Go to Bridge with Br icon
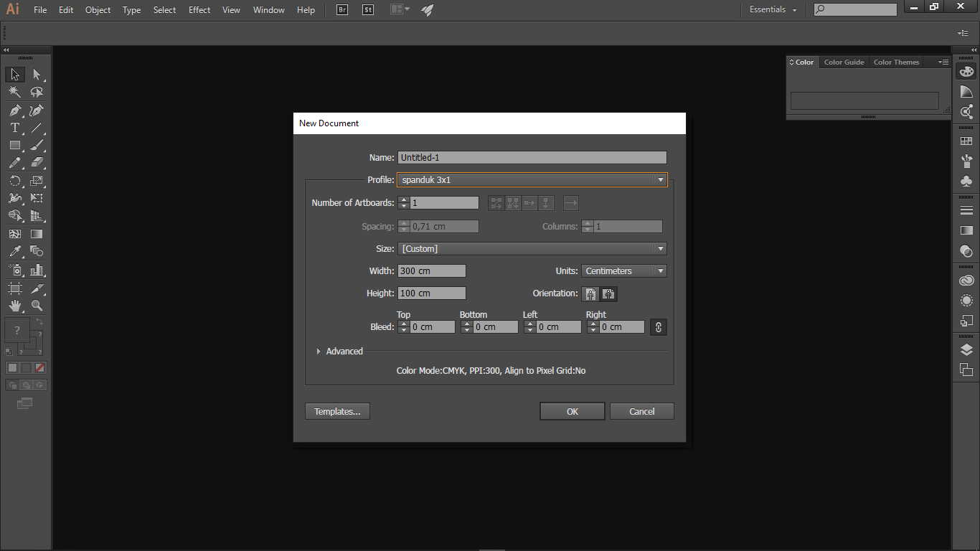The height and width of the screenshot is (551, 980). point(342,10)
